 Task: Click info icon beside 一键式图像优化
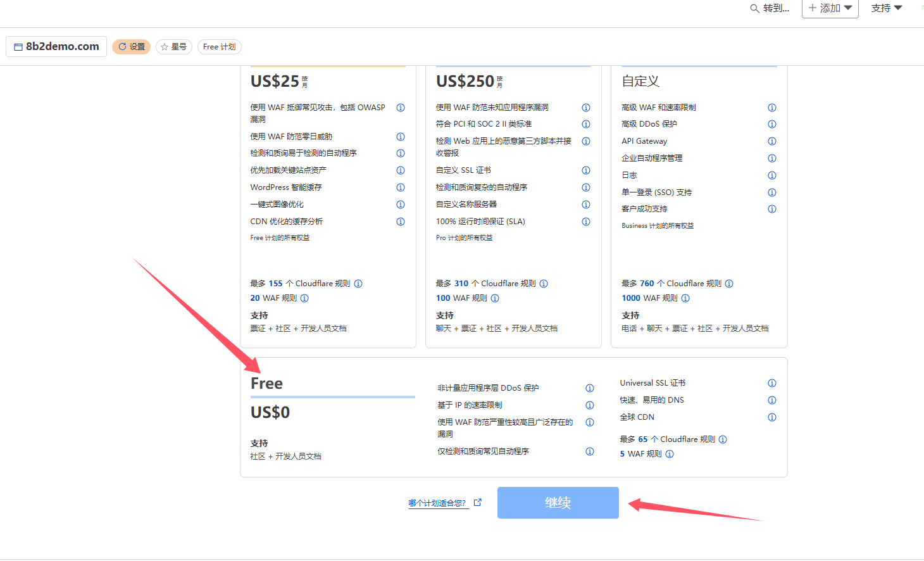[401, 205]
